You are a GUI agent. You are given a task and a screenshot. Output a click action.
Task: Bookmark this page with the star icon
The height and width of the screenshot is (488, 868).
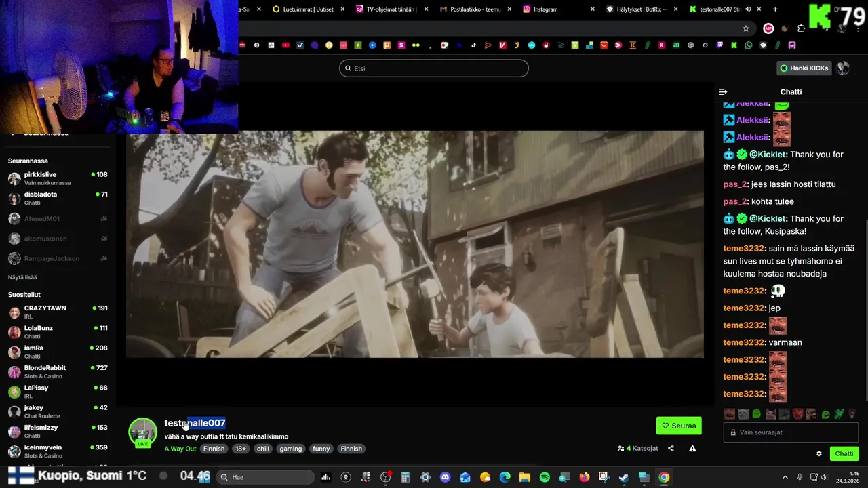pos(746,28)
